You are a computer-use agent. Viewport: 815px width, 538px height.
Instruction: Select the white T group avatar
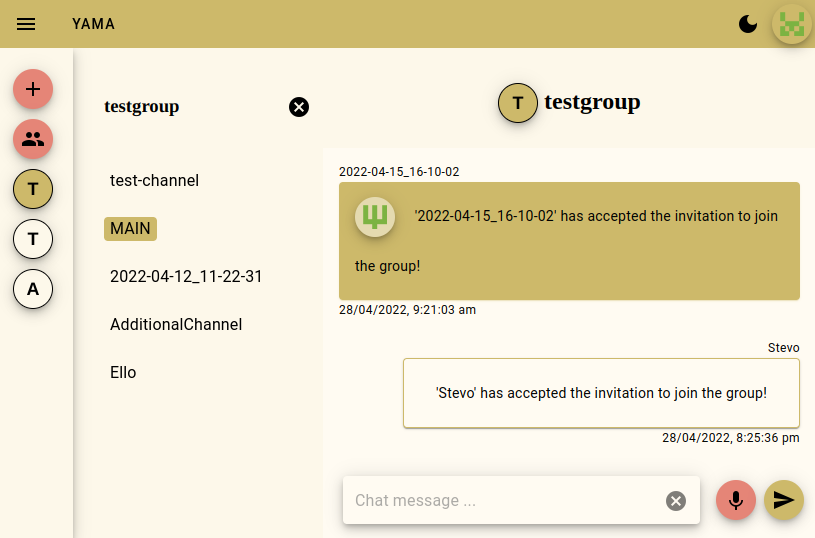[33, 239]
